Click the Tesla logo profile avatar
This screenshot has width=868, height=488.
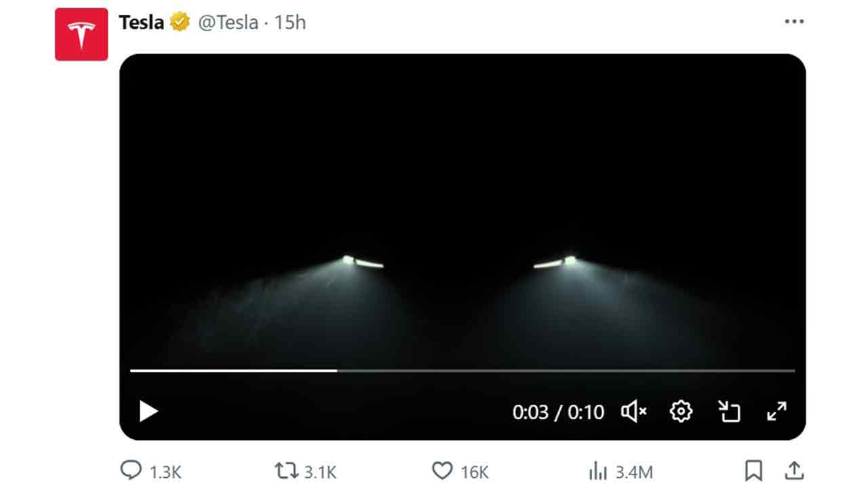point(81,35)
